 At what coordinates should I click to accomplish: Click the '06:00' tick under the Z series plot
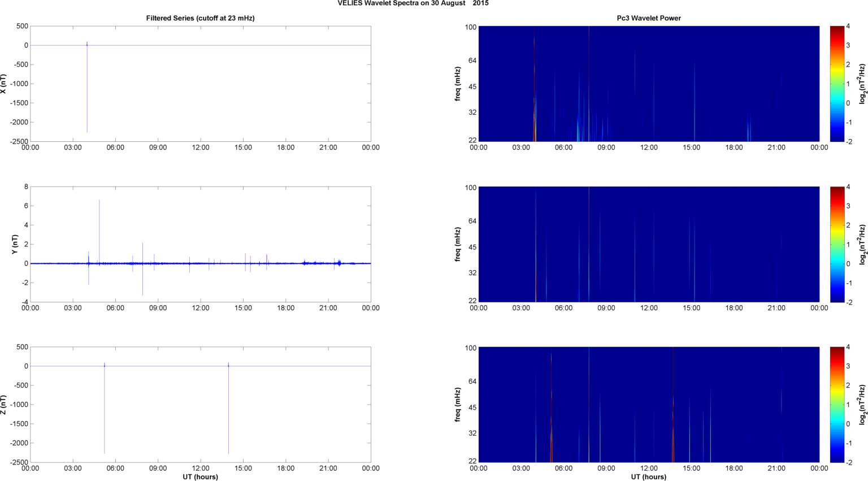[x=115, y=468]
